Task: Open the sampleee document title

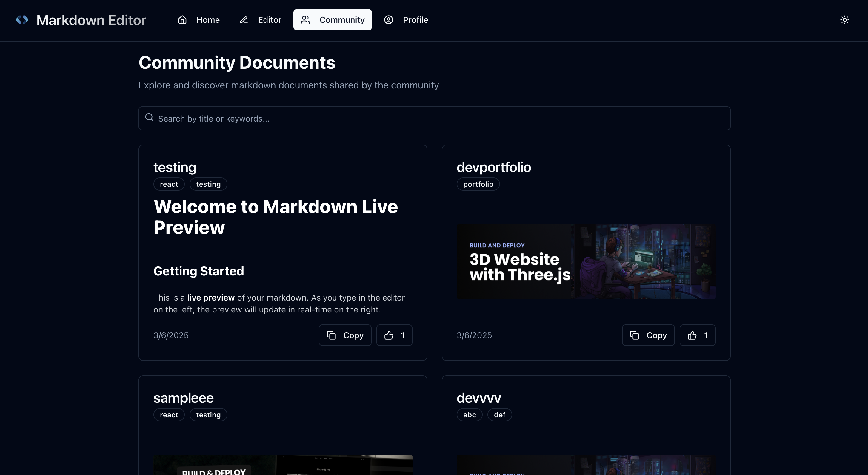Action: (183, 398)
